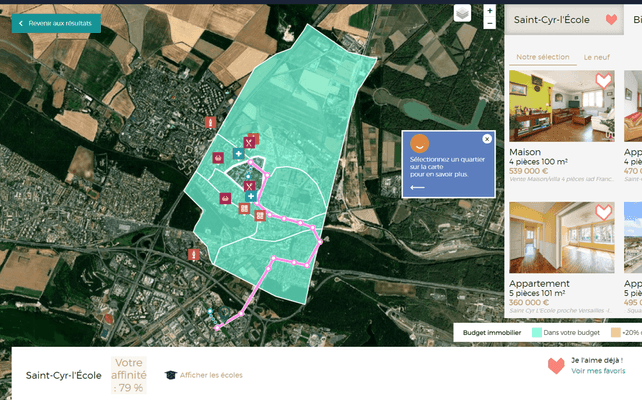Open the map layers selector icon
The height and width of the screenshot is (400, 642).
[462, 13]
